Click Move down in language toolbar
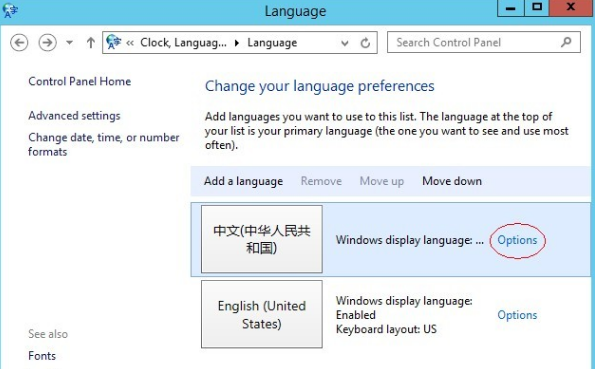595x369 pixels. (452, 181)
